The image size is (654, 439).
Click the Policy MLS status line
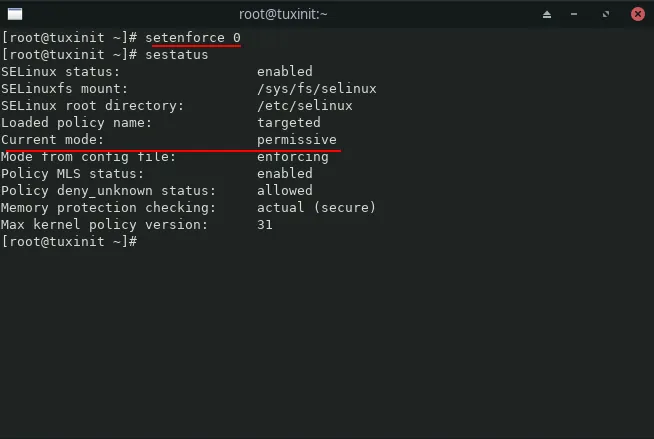click(156, 173)
